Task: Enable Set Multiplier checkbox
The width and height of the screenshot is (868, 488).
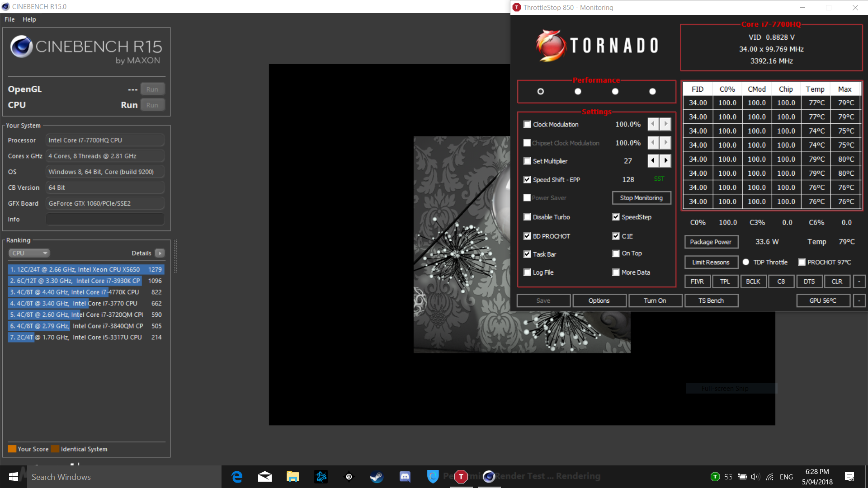Action: pyautogui.click(x=527, y=161)
